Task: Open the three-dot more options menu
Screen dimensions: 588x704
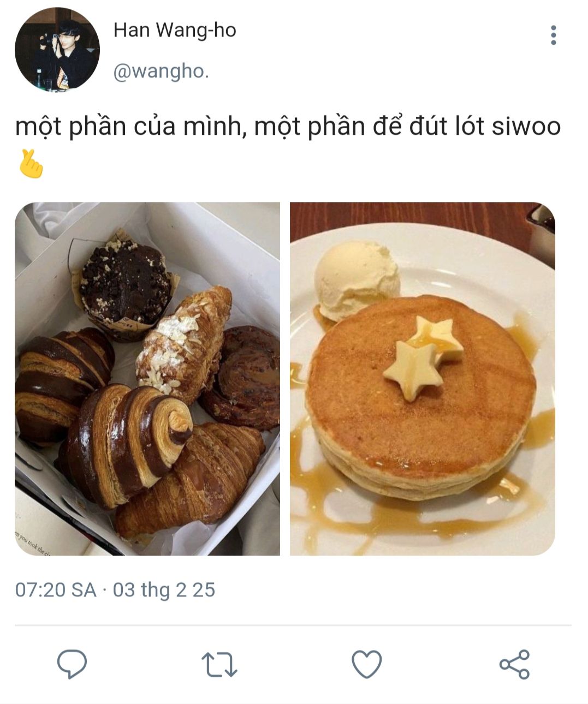Action: [x=554, y=35]
